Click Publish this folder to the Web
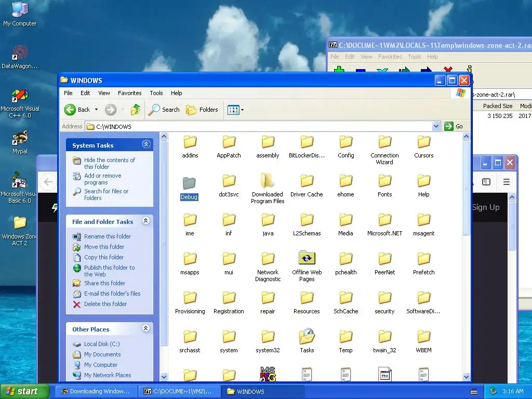This screenshot has width=532, height=399. 109,271
